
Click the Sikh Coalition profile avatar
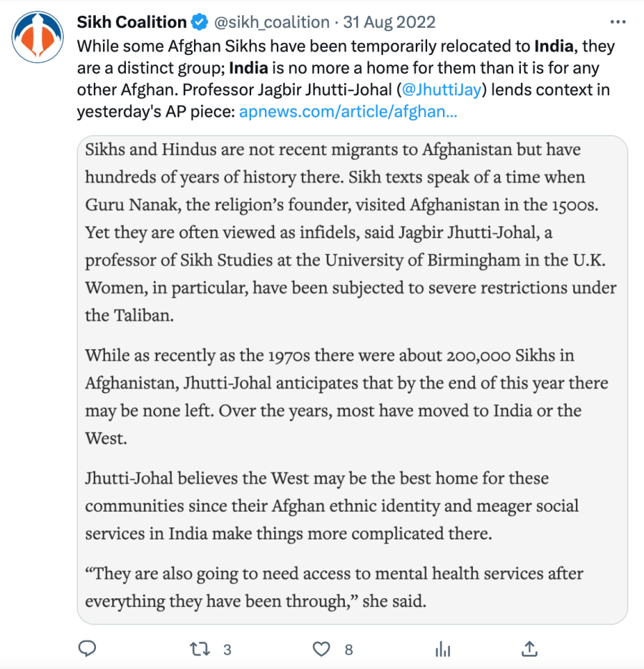point(36,36)
